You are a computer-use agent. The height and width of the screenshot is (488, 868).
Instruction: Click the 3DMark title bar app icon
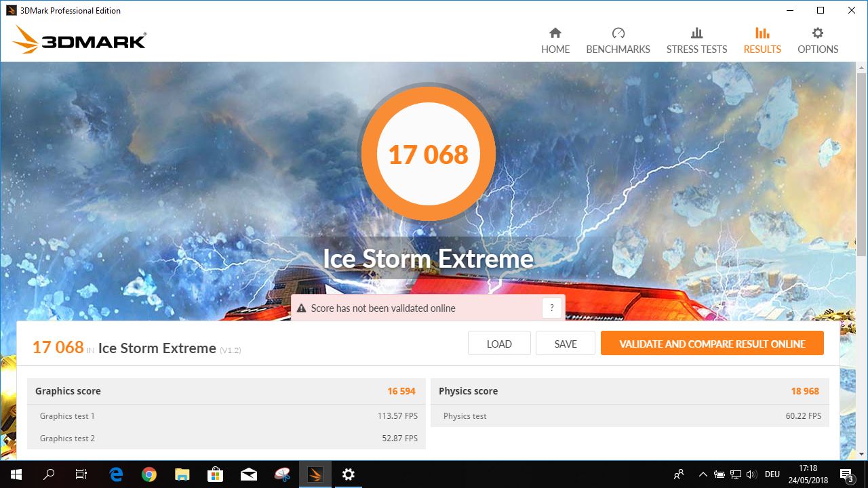pos(11,10)
